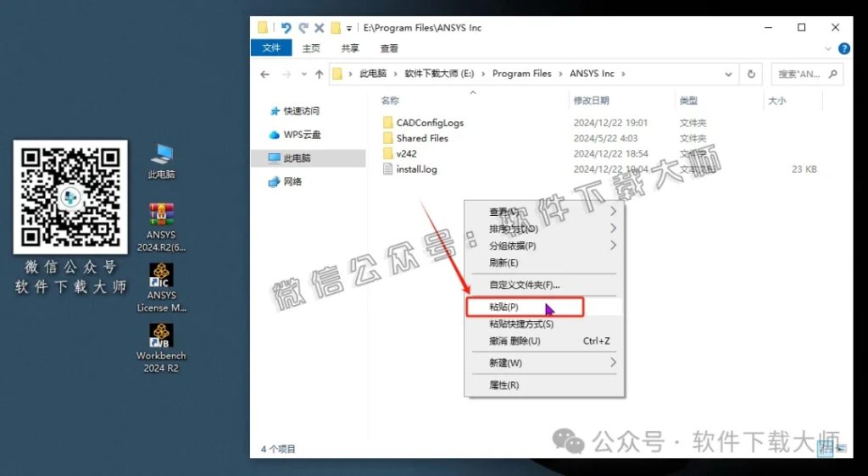Click ANSYS Inc in address path

click(592, 74)
